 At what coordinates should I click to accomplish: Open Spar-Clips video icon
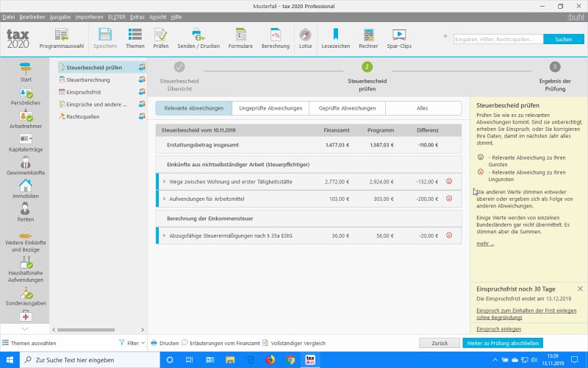[x=398, y=38]
